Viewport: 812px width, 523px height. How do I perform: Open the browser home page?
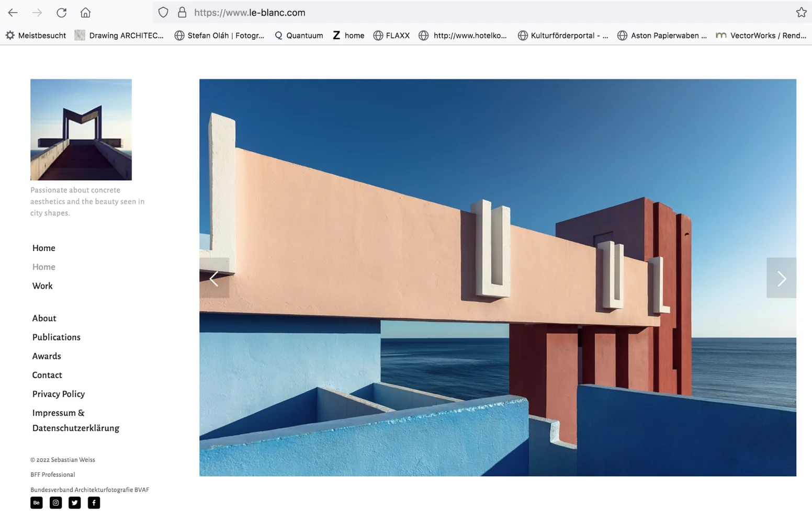(x=85, y=13)
